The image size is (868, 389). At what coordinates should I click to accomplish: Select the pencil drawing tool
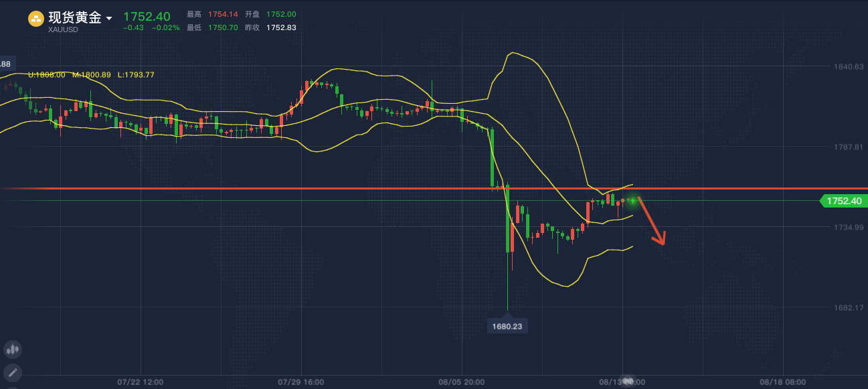pos(12,373)
